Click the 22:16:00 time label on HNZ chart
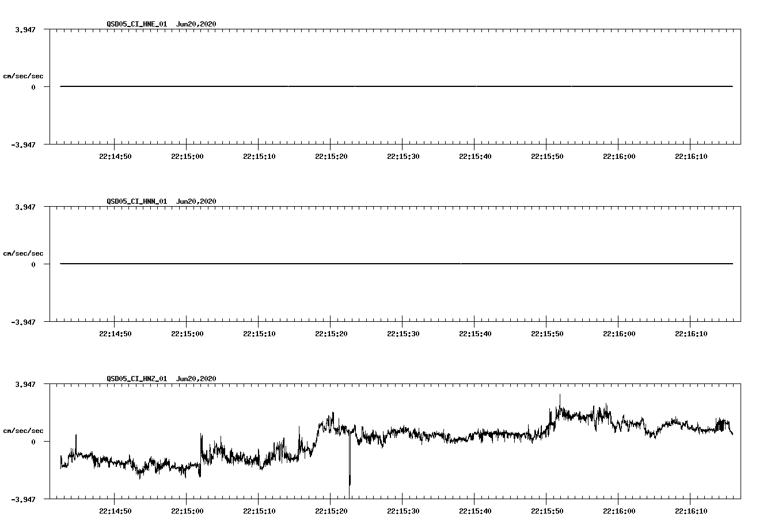Viewport: 782px width, 532px height. 619,511
